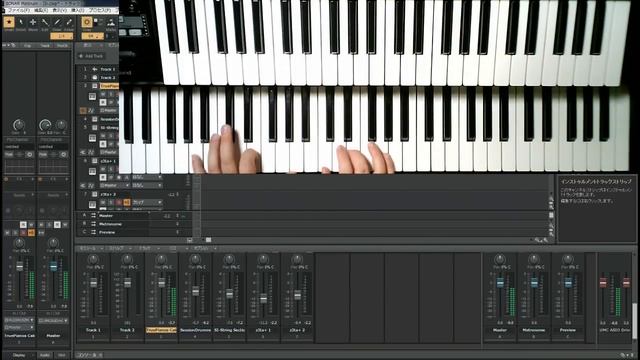Solo the z3ta+ 2 track
The height and width of the screenshot is (360, 640).
[111, 202]
